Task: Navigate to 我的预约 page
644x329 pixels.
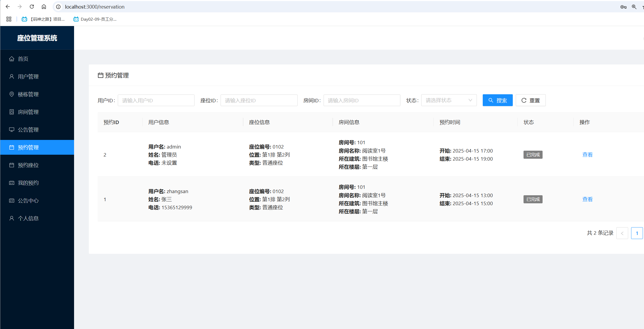Action: [x=28, y=183]
